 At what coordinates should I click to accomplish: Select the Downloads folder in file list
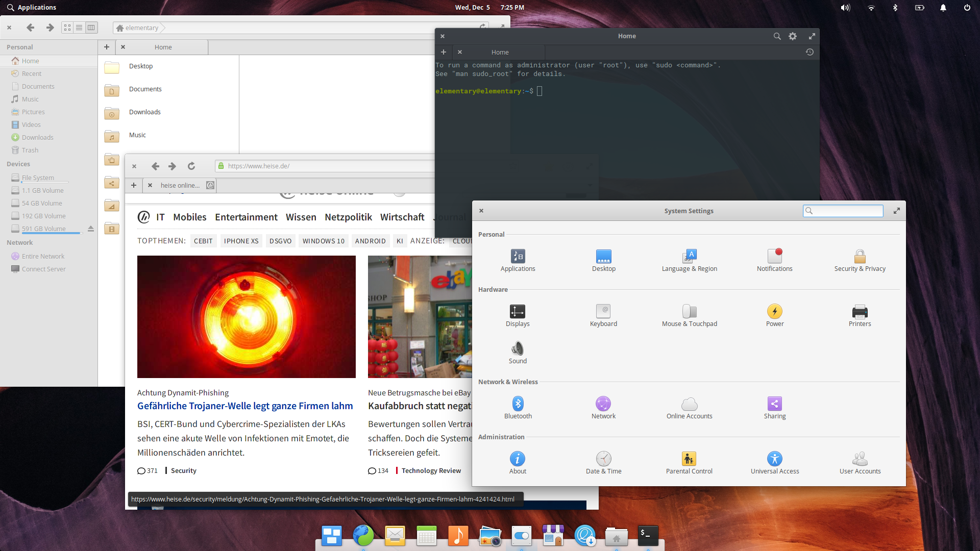pyautogui.click(x=168, y=112)
